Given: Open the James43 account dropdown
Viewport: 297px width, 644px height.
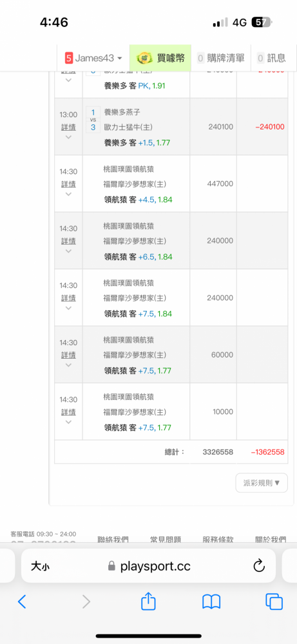Looking at the screenshot, I should pyautogui.click(x=93, y=58).
